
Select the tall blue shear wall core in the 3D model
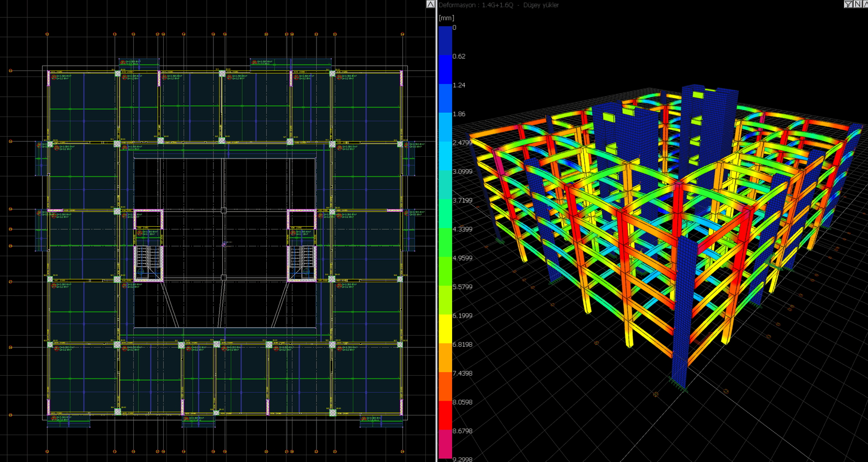click(709, 131)
